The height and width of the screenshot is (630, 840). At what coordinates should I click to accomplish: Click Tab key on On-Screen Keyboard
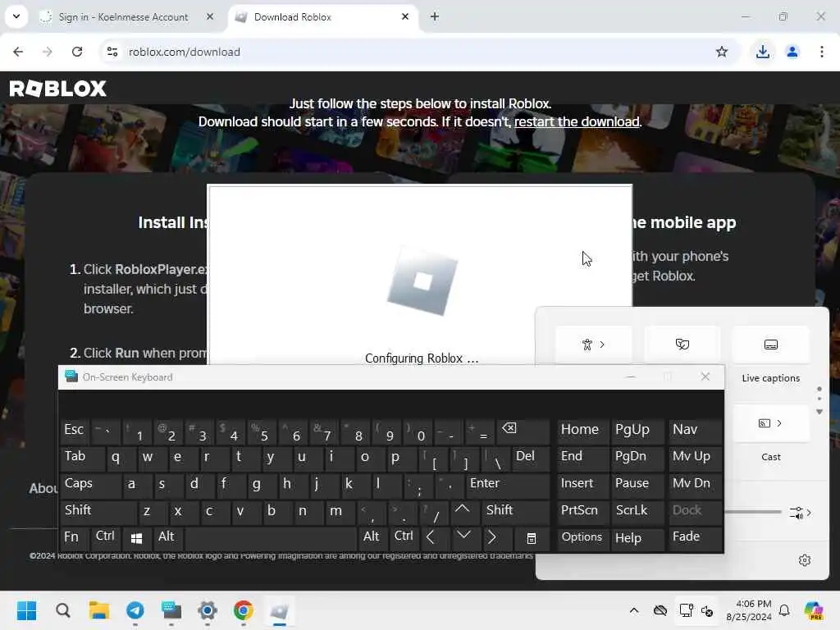[x=82, y=458]
